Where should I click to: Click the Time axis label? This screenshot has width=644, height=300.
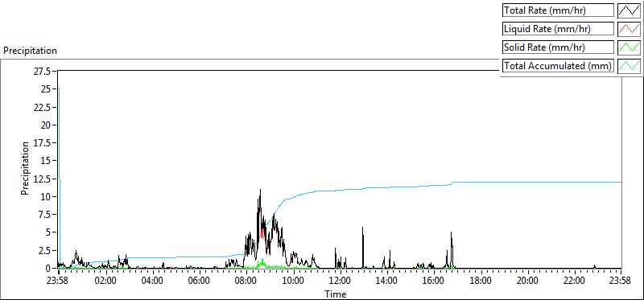[336, 294]
